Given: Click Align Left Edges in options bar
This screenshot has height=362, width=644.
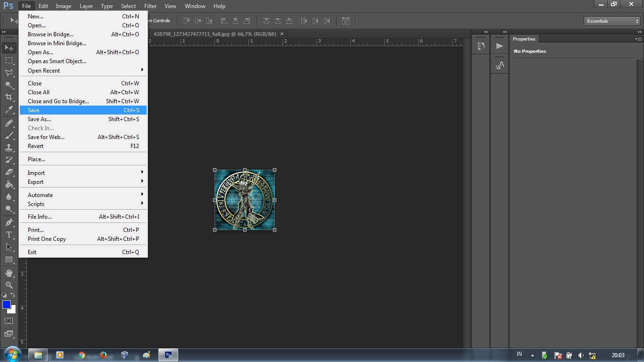Looking at the screenshot, I should click(224, 21).
